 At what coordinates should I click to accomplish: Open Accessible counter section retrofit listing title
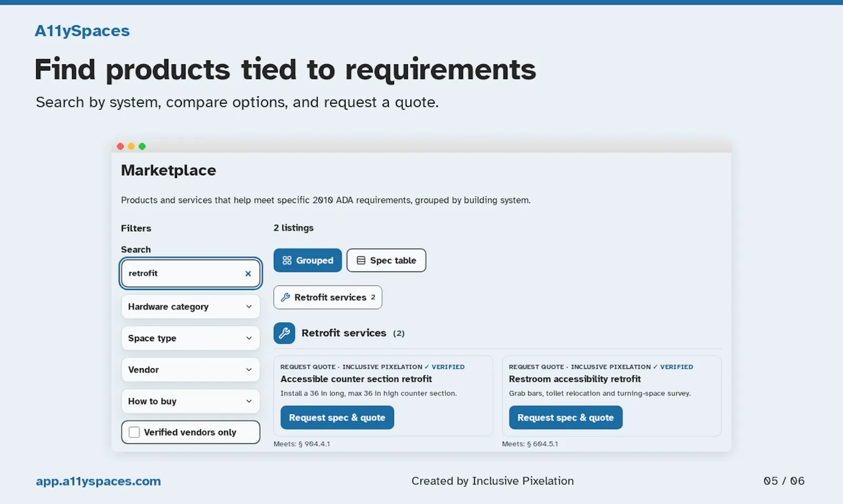tap(356, 379)
